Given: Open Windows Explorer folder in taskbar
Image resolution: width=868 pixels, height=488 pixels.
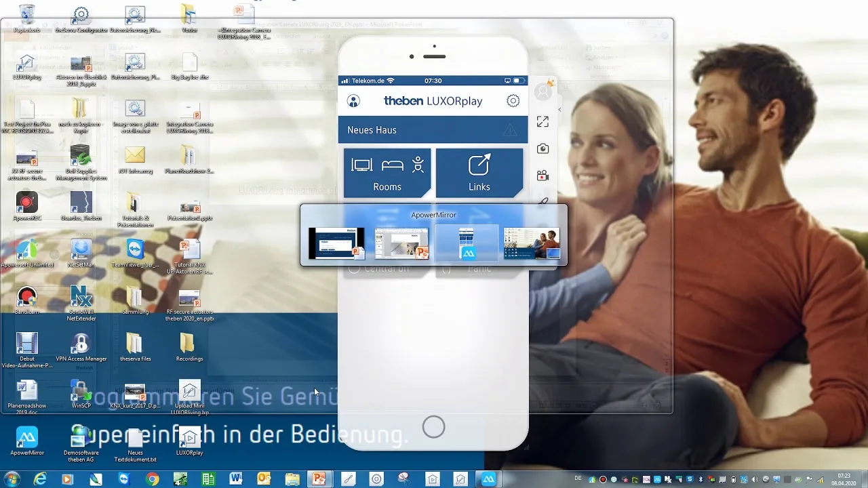Looking at the screenshot, I should click(x=292, y=479).
